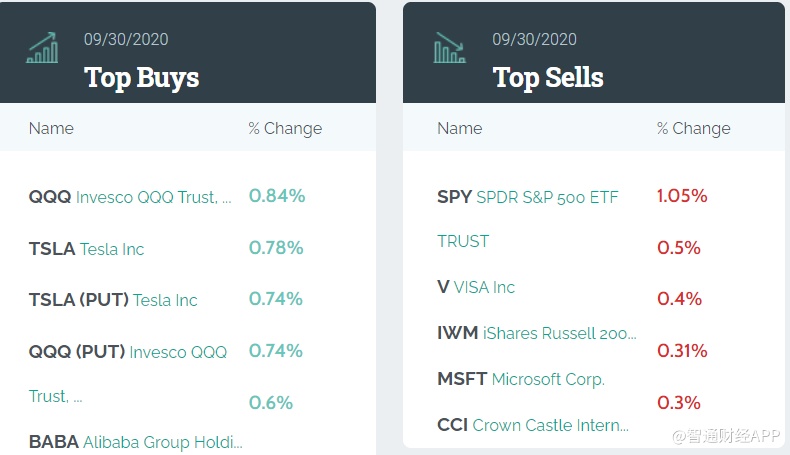This screenshot has width=790, height=455.
Task: Click the Top Sells falling chart icon
Action: (450, 47)
